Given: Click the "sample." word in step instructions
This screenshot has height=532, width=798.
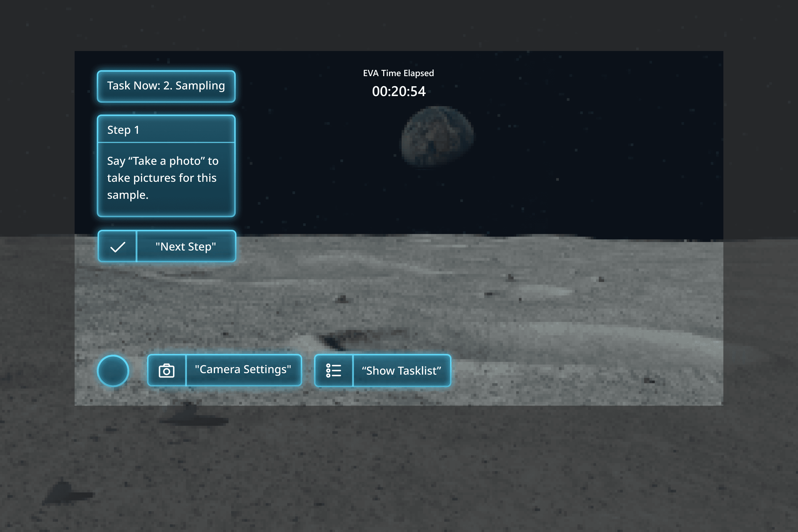Looking at the screenshot, I should click(x=128, y=195).
